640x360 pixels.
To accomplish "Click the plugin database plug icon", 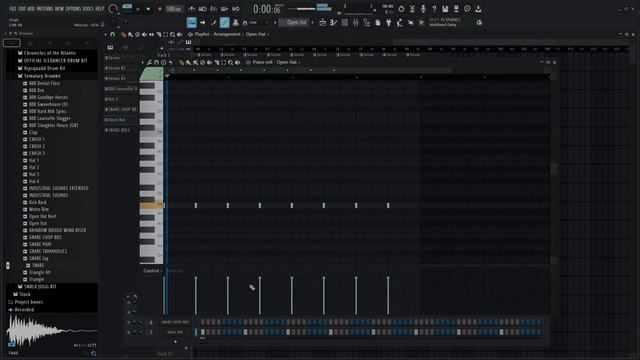I will coord(388,23).
